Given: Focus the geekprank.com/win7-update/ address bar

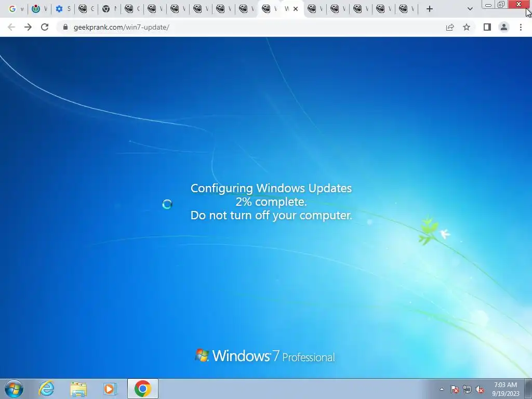Looking at the screenshot, I should tap(251, 27).
